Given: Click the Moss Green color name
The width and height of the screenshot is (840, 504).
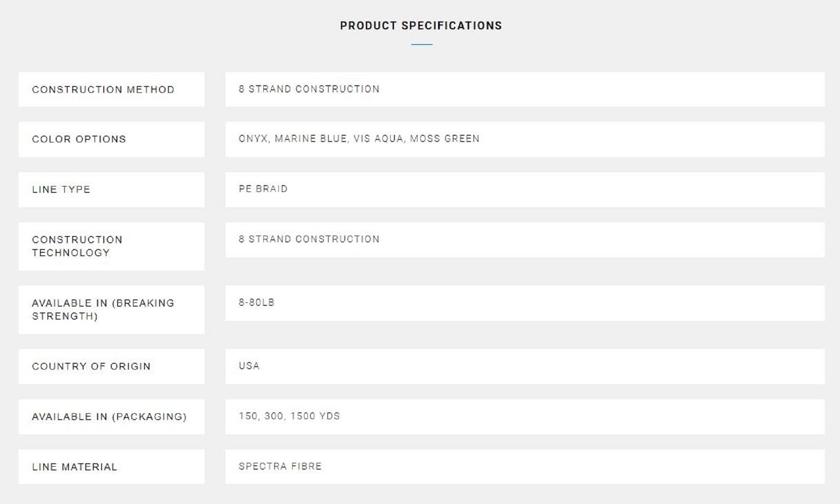Looking at the screenshot, I should 444,139.
